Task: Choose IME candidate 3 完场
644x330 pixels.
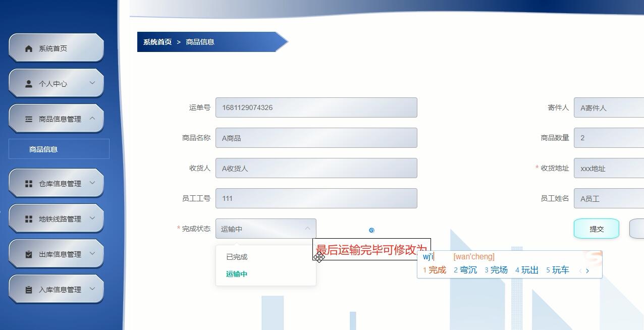Action: point(496,270)
